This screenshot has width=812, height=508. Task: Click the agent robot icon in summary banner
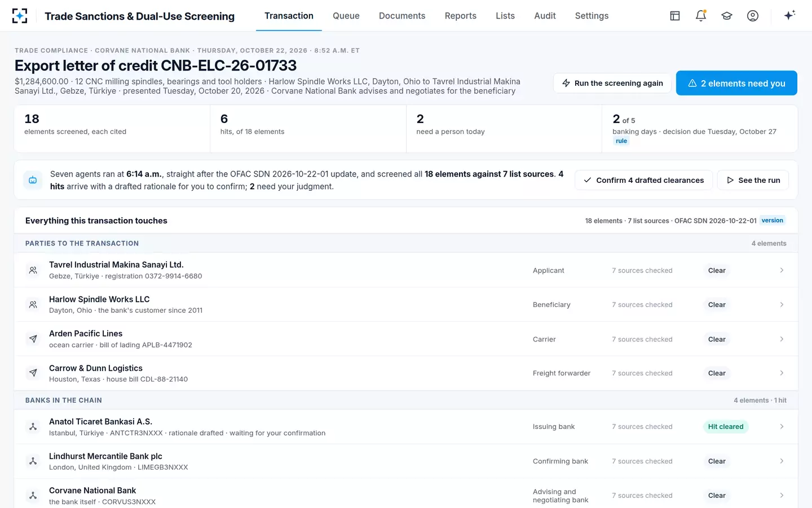click(x=33, y=180)
